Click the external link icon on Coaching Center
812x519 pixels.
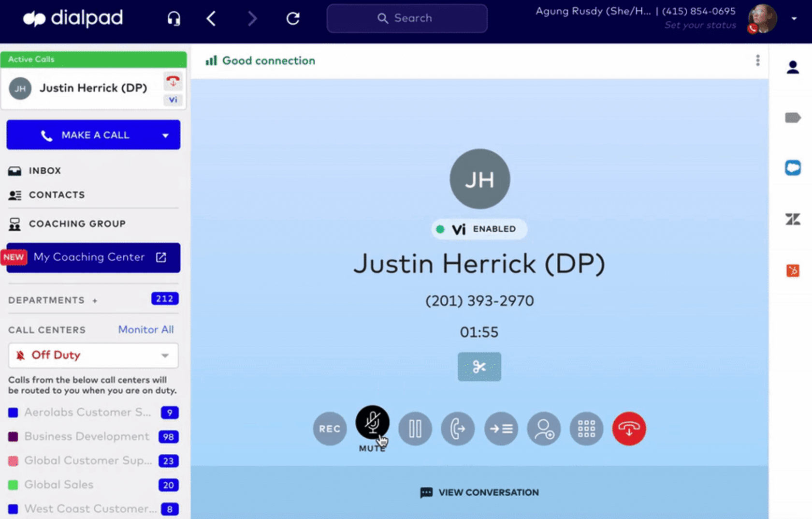pos(161,257)
